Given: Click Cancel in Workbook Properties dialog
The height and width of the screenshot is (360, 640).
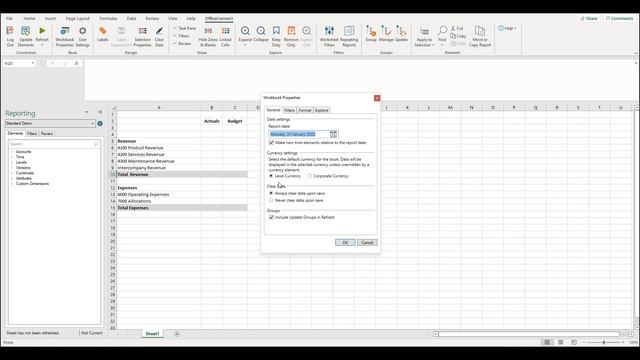Looking at the screenshot, I should [367, 242].
